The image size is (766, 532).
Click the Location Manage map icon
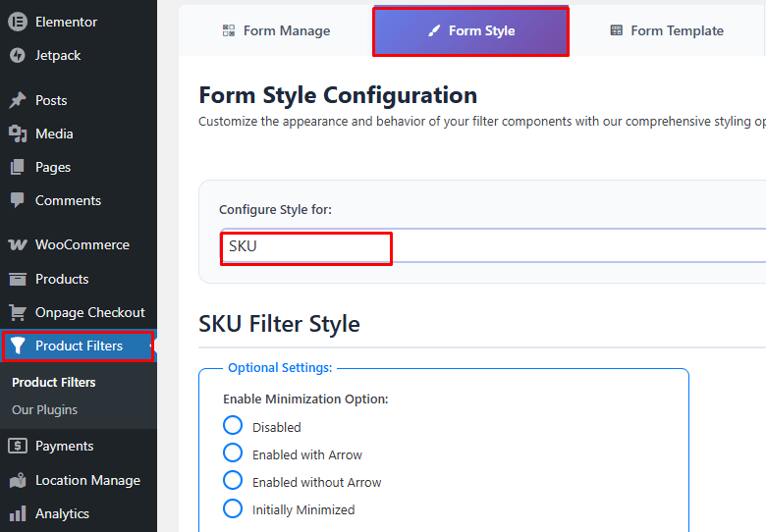pyautogui.click(x=18, y=480)
